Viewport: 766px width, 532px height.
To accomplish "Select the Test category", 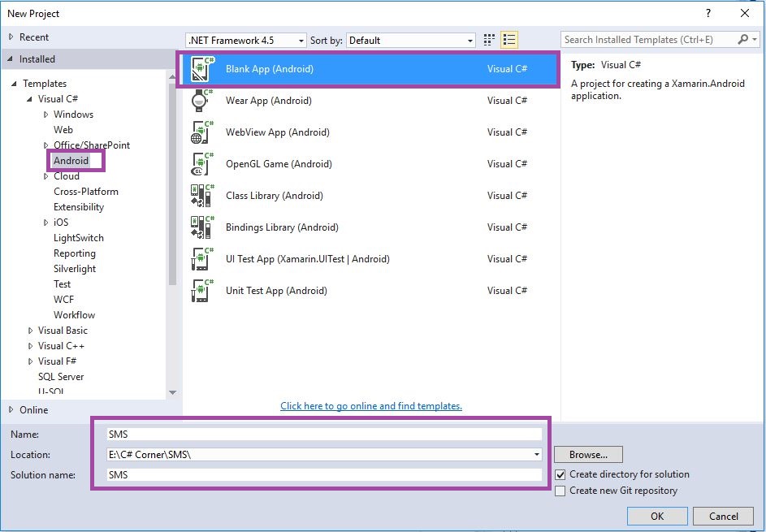I will pyautogui.click(x=62, y=284).
